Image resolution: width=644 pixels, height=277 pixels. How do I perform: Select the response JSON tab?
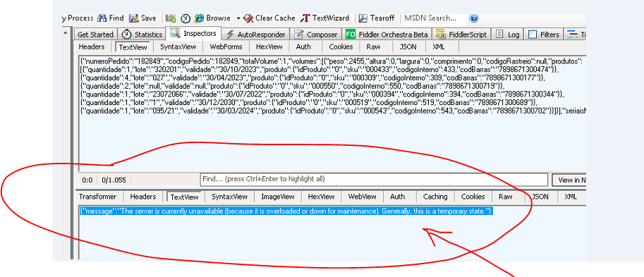(540, 197)
